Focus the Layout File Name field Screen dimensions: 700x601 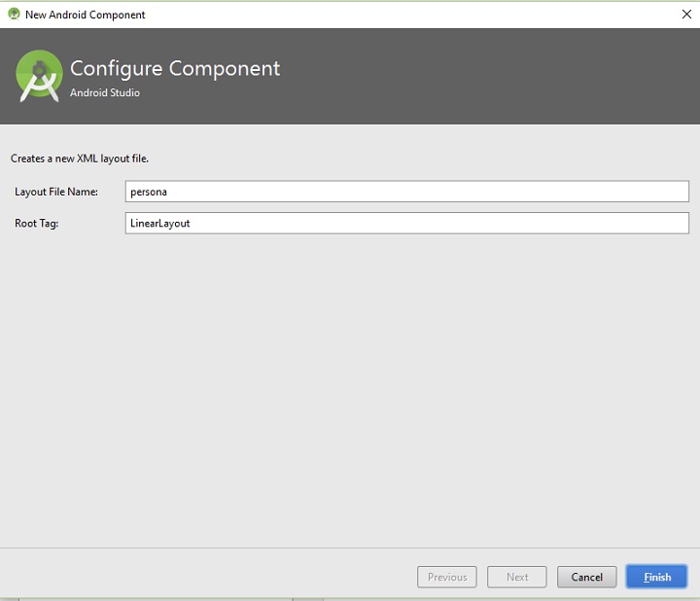406,192
